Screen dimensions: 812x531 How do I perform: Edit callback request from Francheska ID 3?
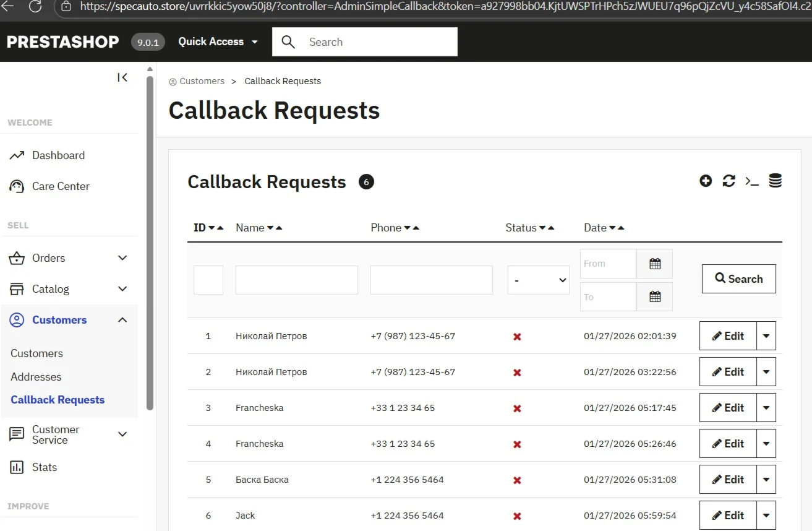(727, 407)
